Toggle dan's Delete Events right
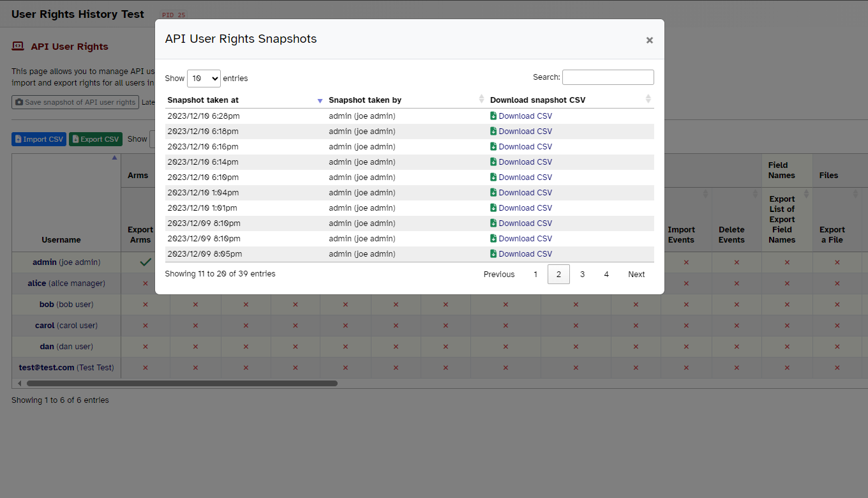The width and height of the screenshot is (868, 498). [737, 347]
